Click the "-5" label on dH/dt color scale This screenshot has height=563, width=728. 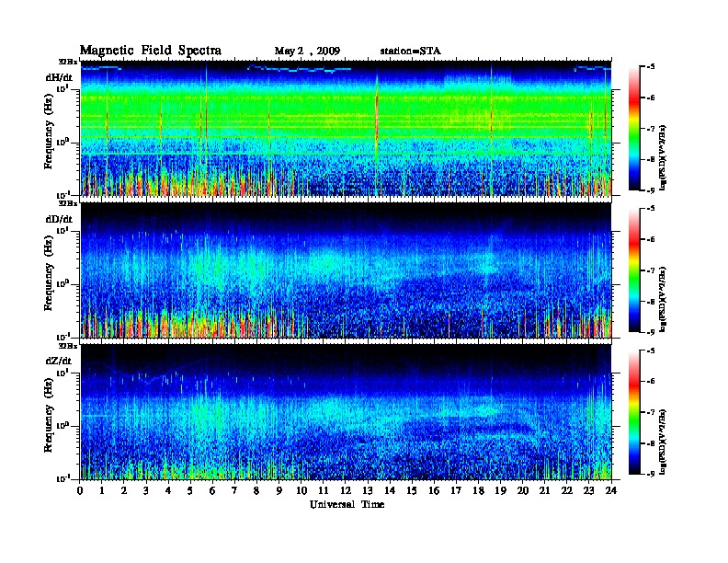pos(651,67)
